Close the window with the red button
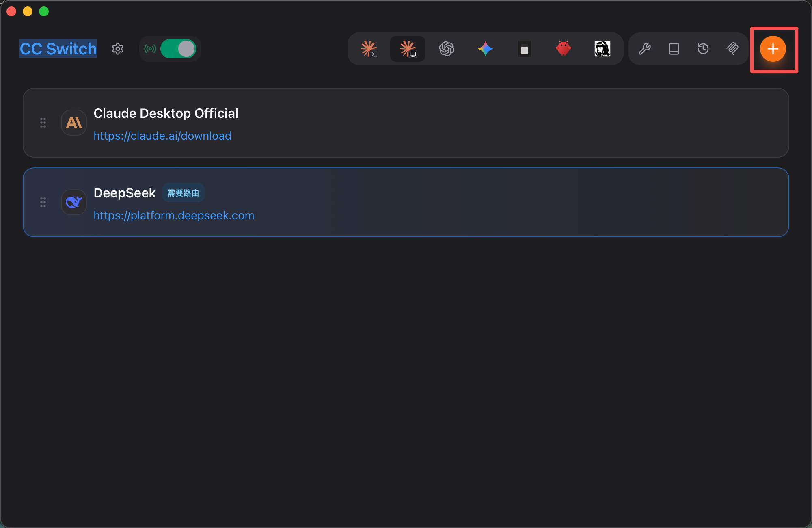 (11, 11)
